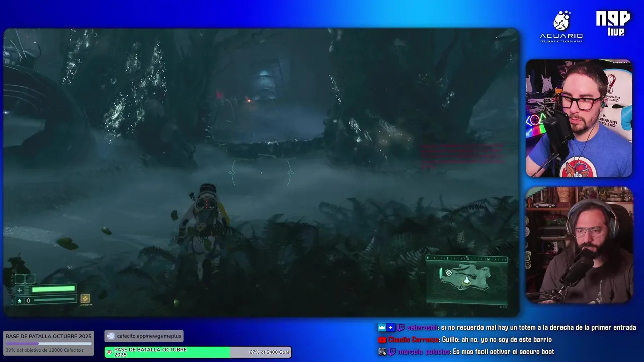The width and height of the screenshot is (644, 362).
Task: Click the minimap panel in the game
Action: (x=467, y=280)
